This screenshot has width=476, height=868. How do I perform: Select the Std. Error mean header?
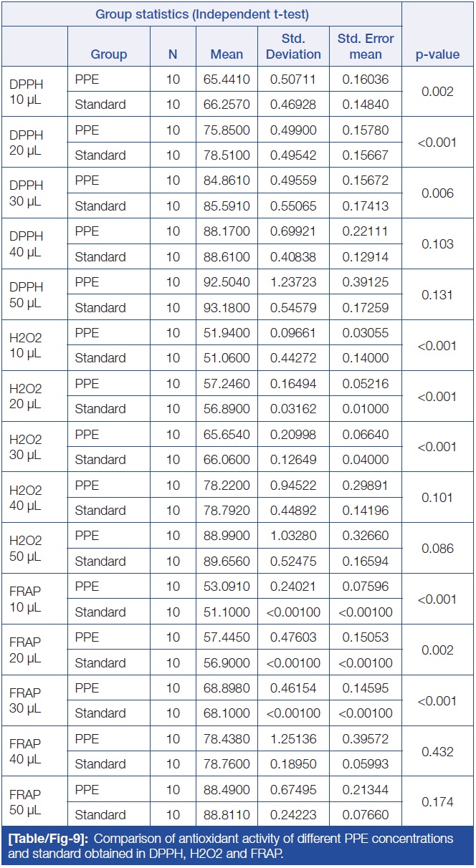pyautogui.click(x=366, y=47)
